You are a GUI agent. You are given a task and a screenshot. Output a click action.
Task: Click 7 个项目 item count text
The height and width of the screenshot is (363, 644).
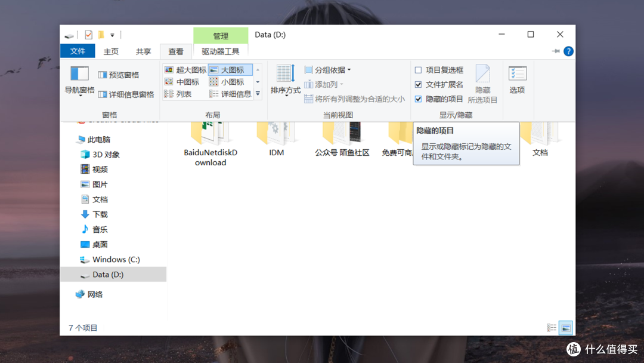(x=83, y=328)
